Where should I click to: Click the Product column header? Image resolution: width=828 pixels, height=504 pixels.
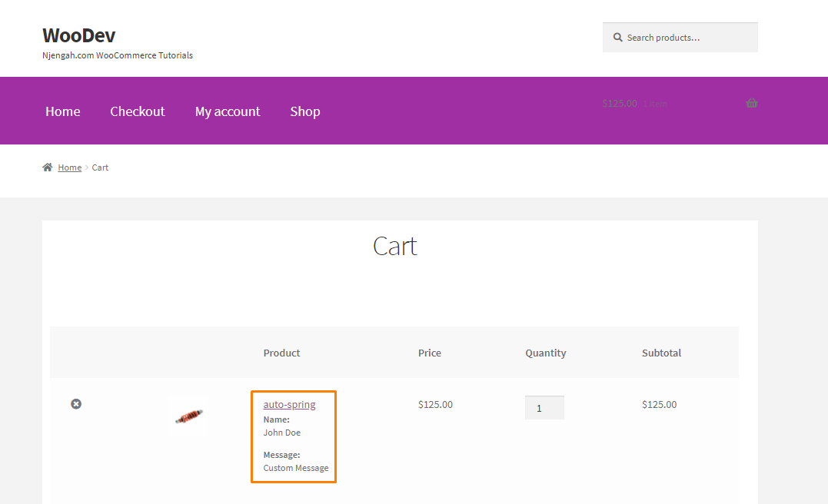point(281,353)
